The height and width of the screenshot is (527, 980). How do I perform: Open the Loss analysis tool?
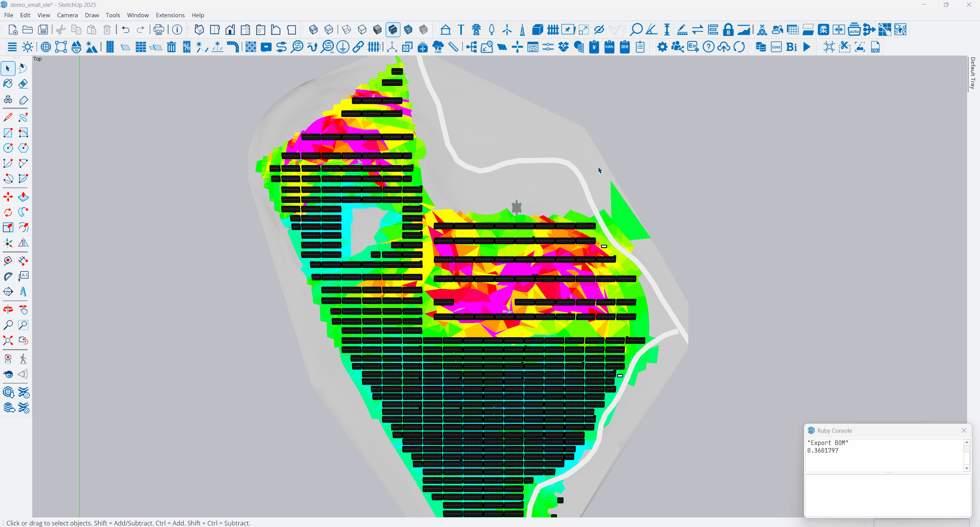pos(776,47)
